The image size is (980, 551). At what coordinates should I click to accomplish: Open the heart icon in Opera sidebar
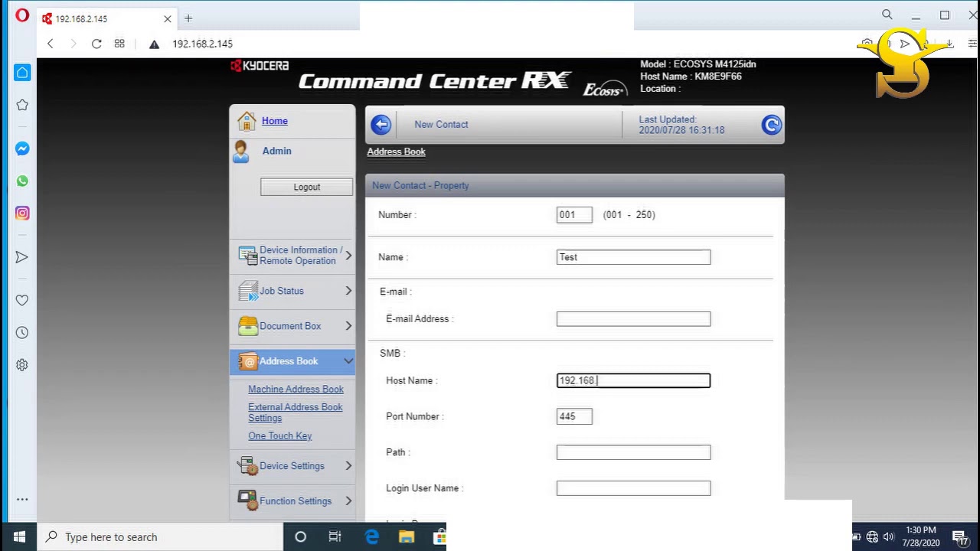click(22, 300)
